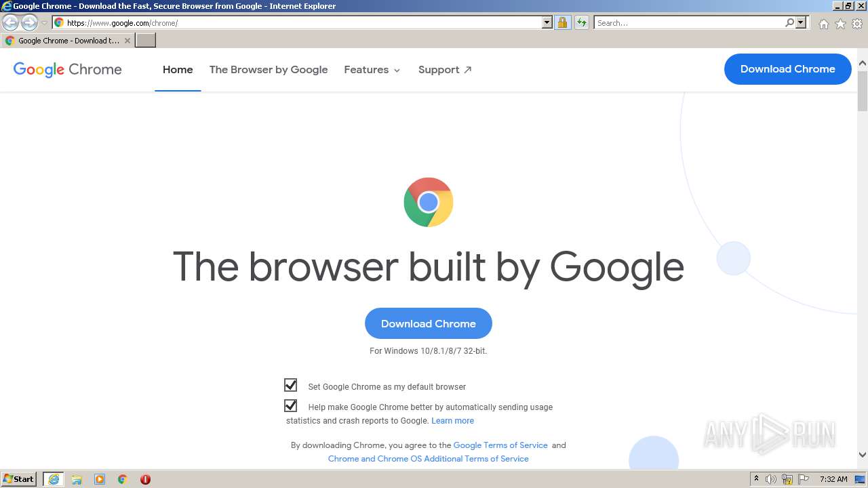Open the media player taskbar icon

[100, 479]
